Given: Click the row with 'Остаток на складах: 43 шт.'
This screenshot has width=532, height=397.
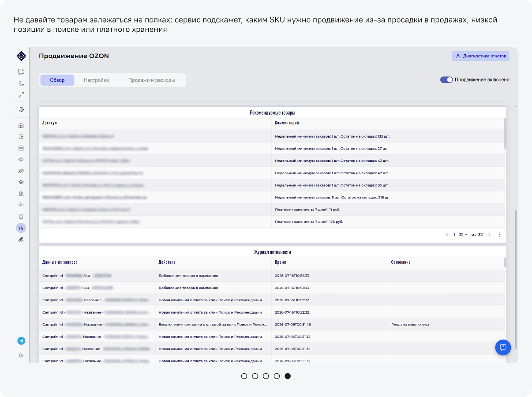Looking at the screenshot, I should click(272, 161).
